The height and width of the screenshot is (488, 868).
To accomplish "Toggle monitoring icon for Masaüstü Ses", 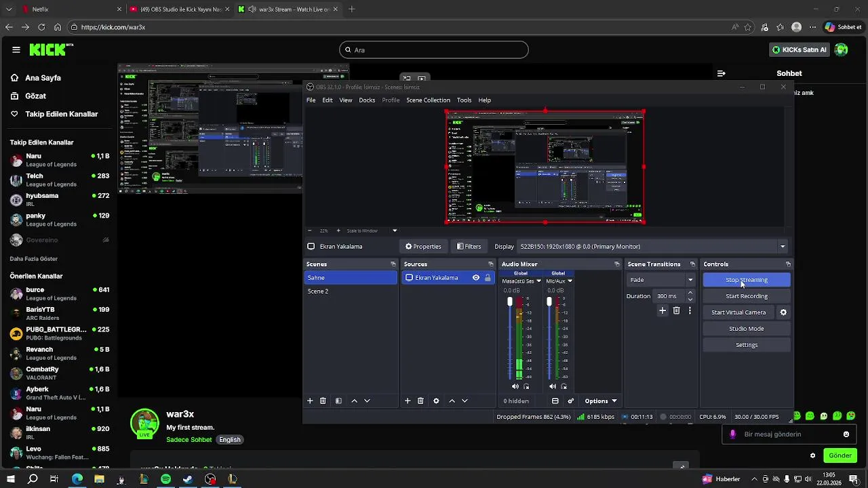I will pos(526,386).
